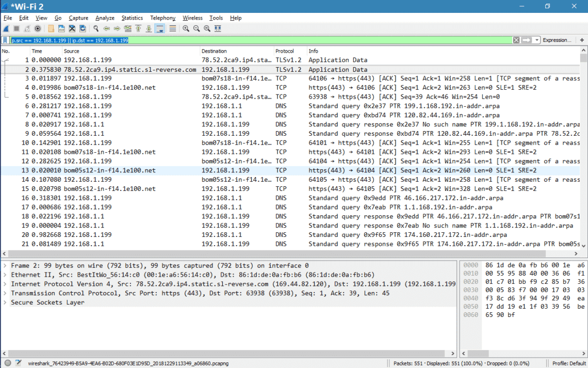Open the Edit menu
Screen dimensions: 588x368
tap(24, 18)
